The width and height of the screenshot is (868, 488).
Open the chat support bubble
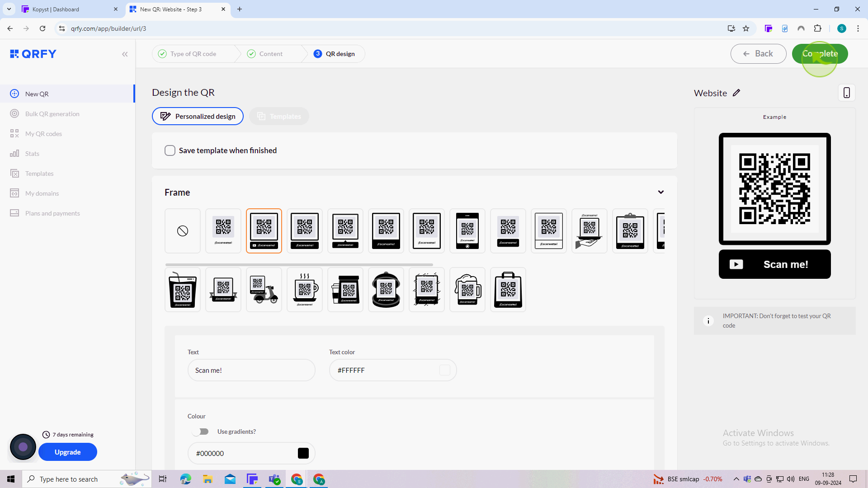pos(23,447)
